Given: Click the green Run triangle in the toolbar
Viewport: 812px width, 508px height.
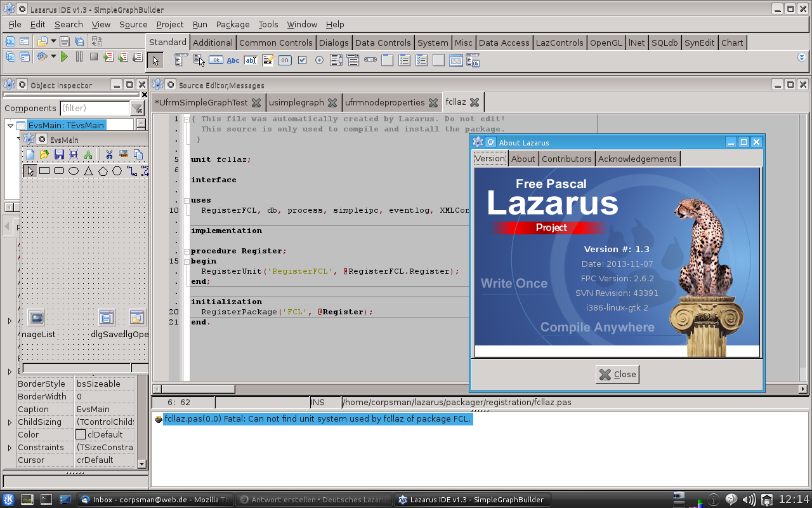Looking at the screenshot, I should pyautogui.click(x=64, y=57).
